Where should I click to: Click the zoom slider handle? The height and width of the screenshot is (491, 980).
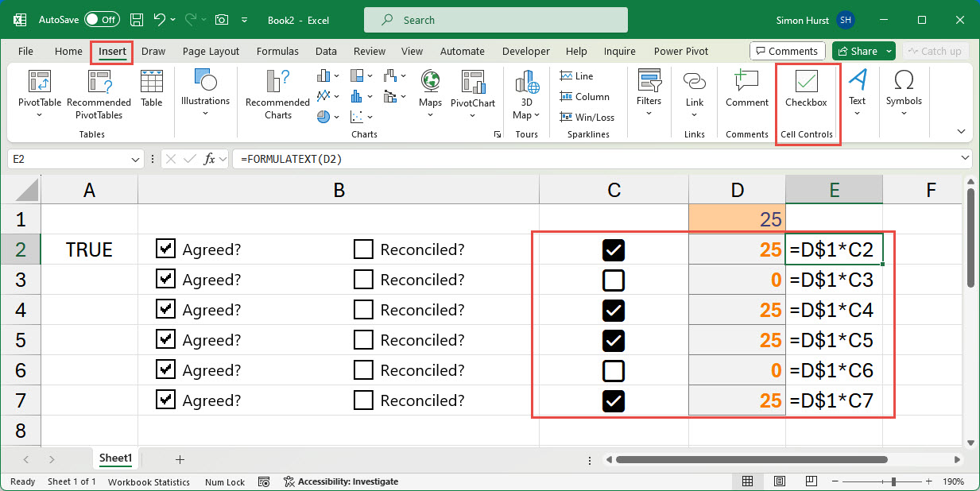click(894, 481)
